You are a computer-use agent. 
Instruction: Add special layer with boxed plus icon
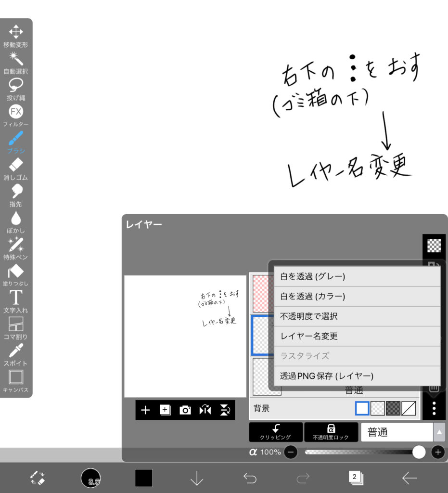click(x=165, y=410)
